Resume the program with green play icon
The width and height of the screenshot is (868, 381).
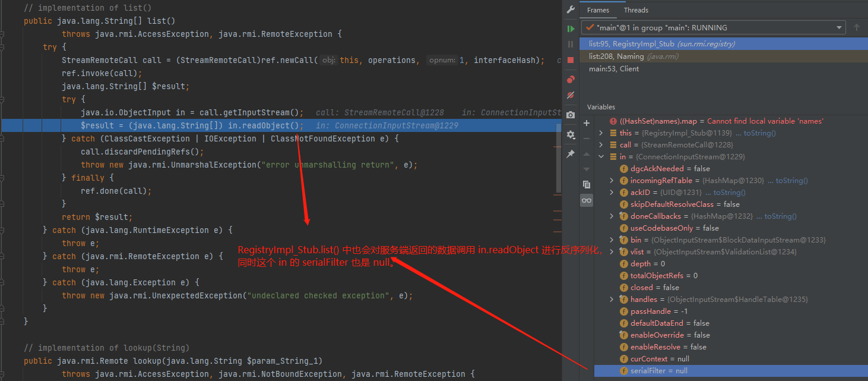click(x=571, y=28)
